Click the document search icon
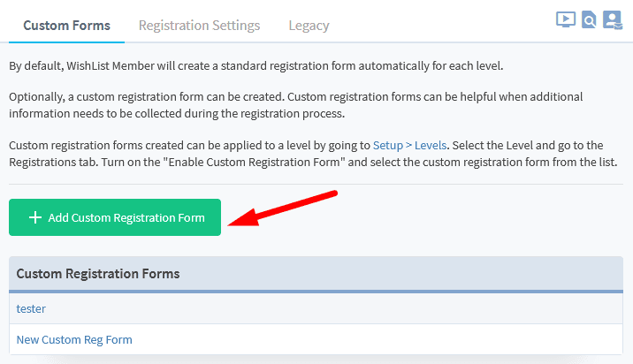This screenshot has width=633, height=364. 590,19
